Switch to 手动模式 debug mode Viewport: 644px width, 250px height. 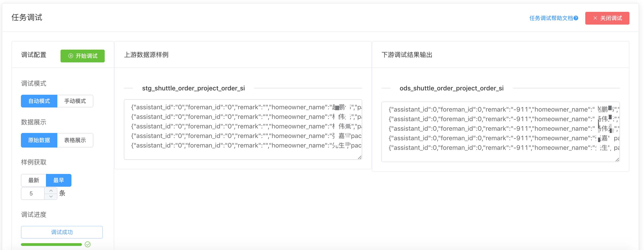(x=75, y=101)
